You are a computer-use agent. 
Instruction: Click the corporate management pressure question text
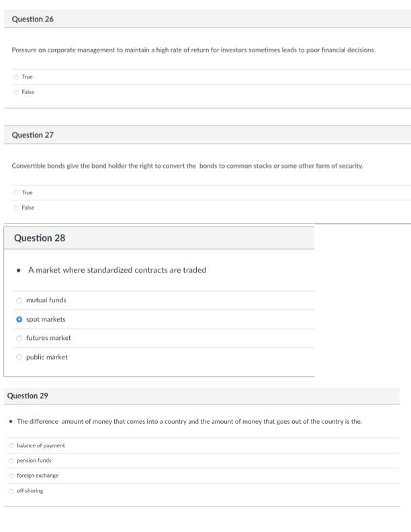193,50
